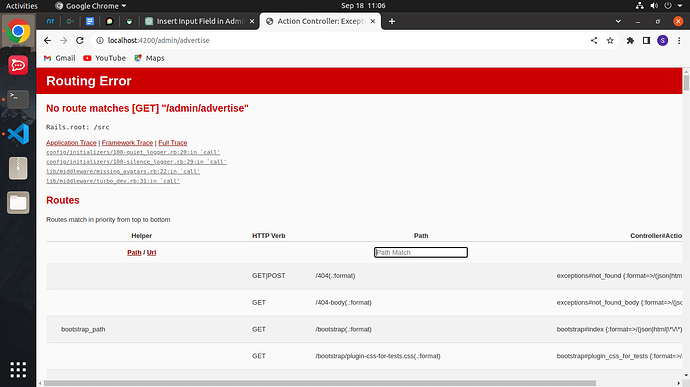Image resolution: width=690 pixels, height=387 pixels.
Task: Open the power icon in top bar
Action: [668, 6]
